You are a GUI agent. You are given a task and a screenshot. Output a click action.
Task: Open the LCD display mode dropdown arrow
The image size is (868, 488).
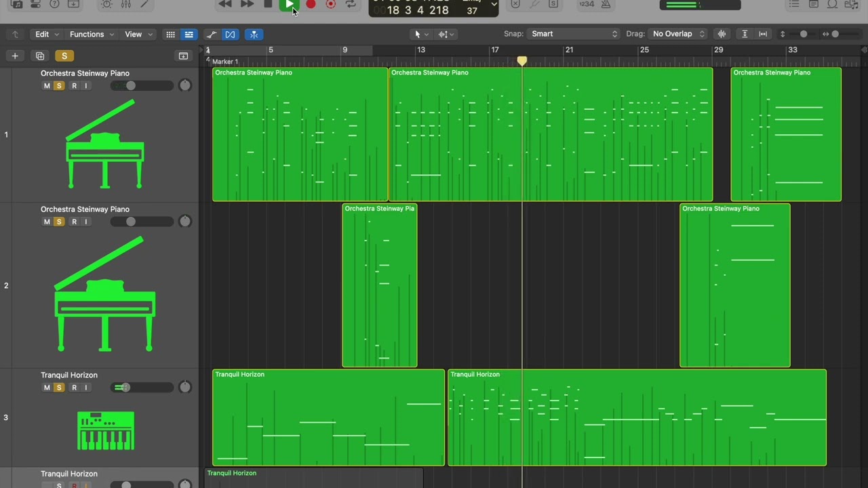[x=494, y=5]
